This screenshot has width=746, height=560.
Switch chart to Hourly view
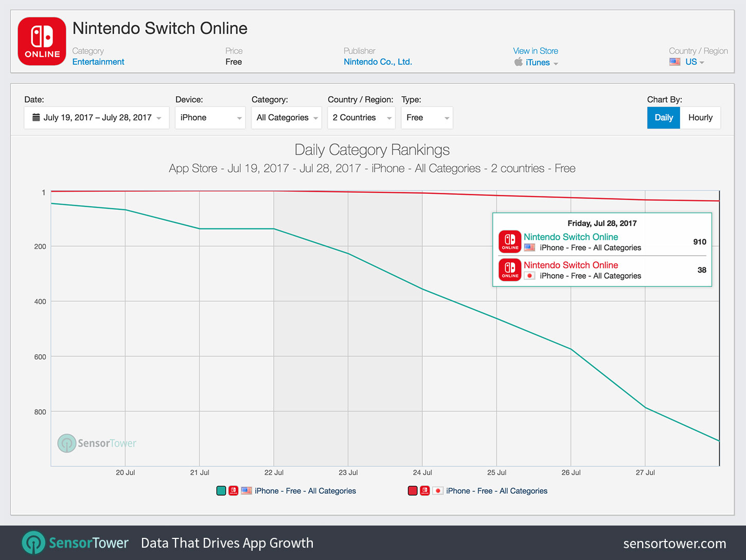(700, 118)
